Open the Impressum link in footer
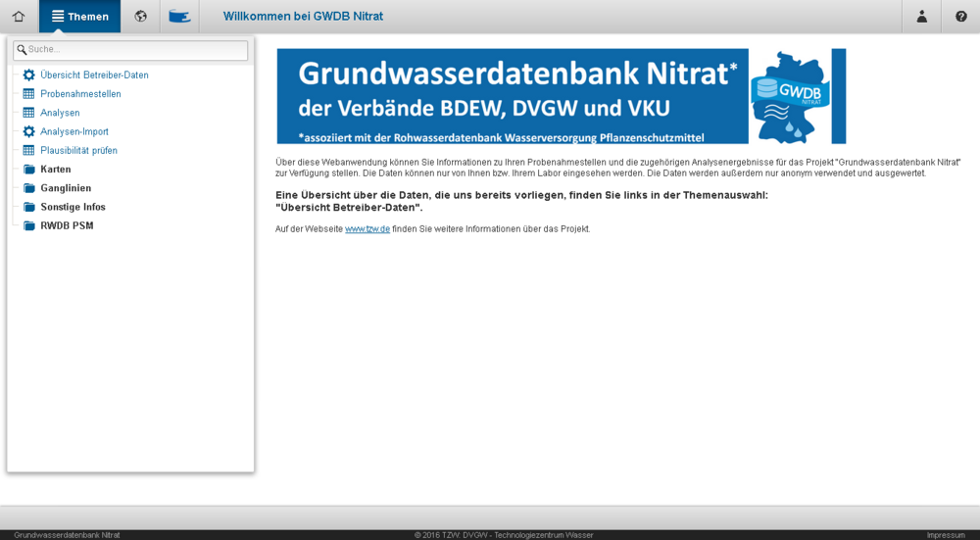 tap(945, 535)
